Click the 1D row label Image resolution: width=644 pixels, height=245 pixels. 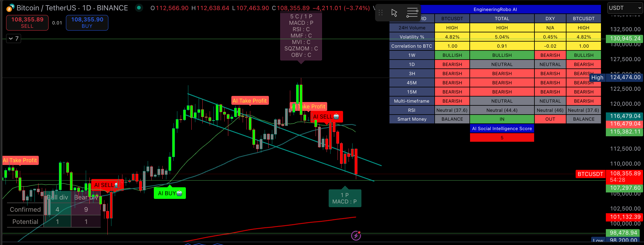click(x=412, y=64)
